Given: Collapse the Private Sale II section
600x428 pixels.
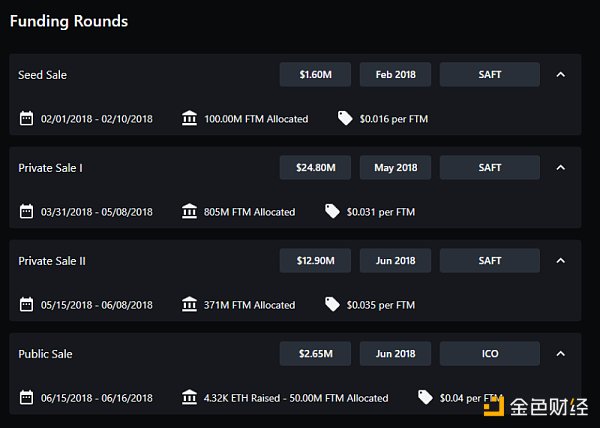Looking at the screenshot, I should click(560, 261).
